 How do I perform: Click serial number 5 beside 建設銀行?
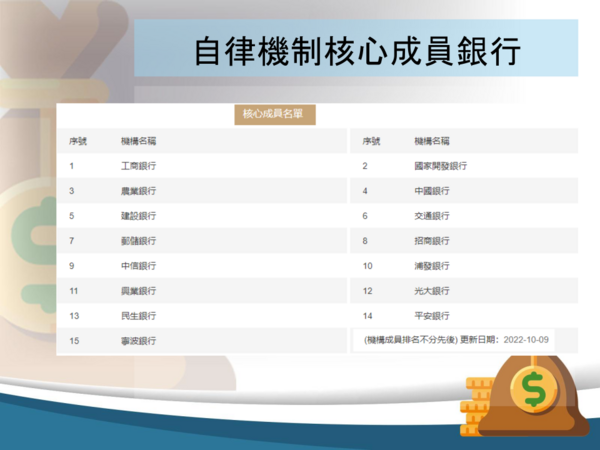(72, 216)
